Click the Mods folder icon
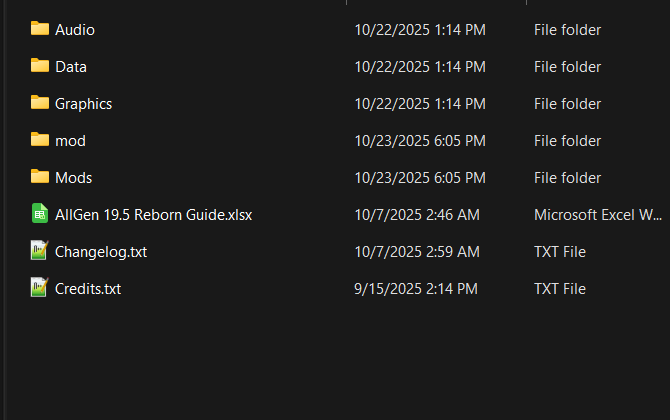Image resolution: width=670 pixels, height=420 pixels. [40, 177]
